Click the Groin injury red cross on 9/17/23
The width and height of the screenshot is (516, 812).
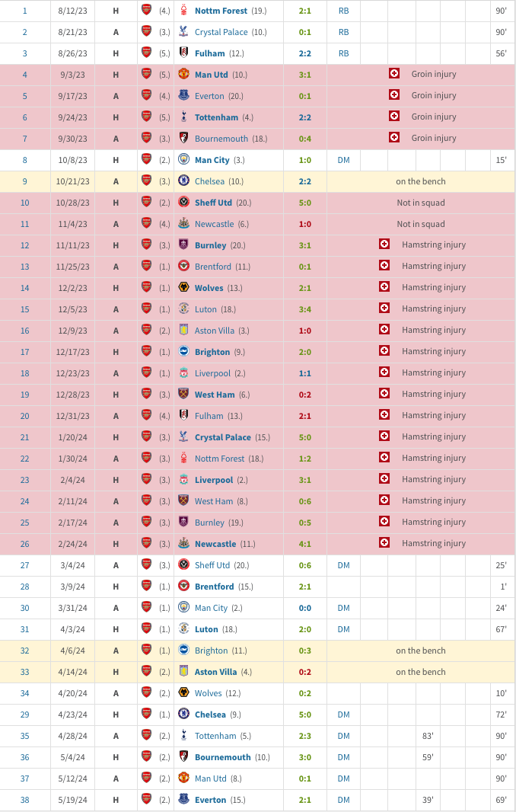pos(394,95)
